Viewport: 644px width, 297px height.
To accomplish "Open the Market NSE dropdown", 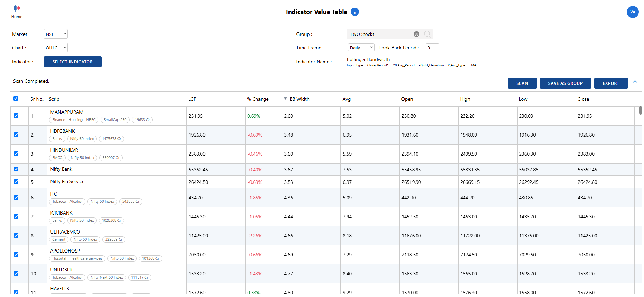I will click(x=56, y=34).
